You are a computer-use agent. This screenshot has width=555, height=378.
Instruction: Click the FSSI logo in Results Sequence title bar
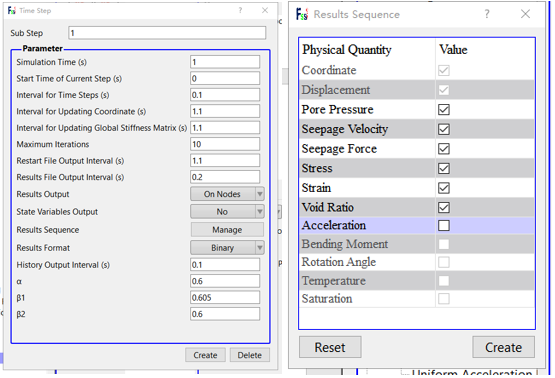tap(302, 14)
